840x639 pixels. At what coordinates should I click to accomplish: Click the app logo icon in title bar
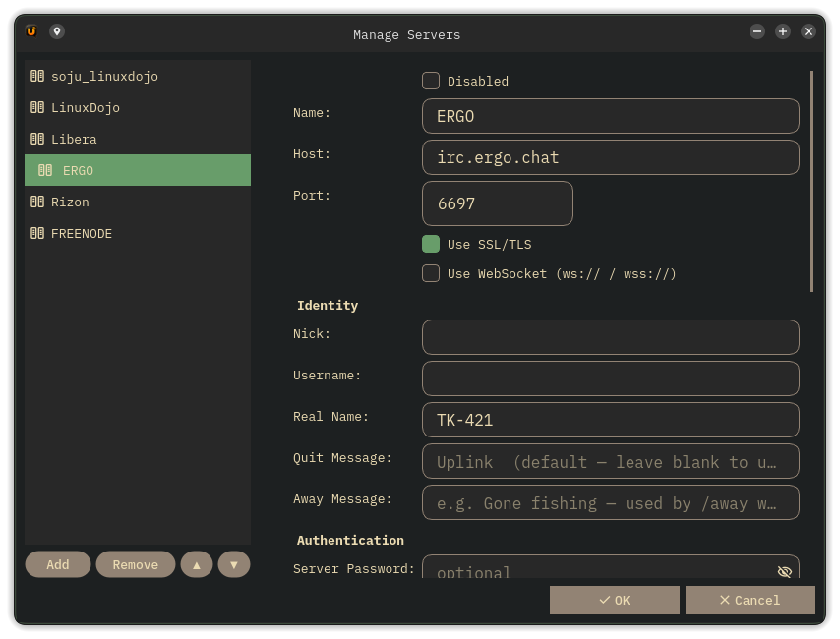(x=31, y=31)
